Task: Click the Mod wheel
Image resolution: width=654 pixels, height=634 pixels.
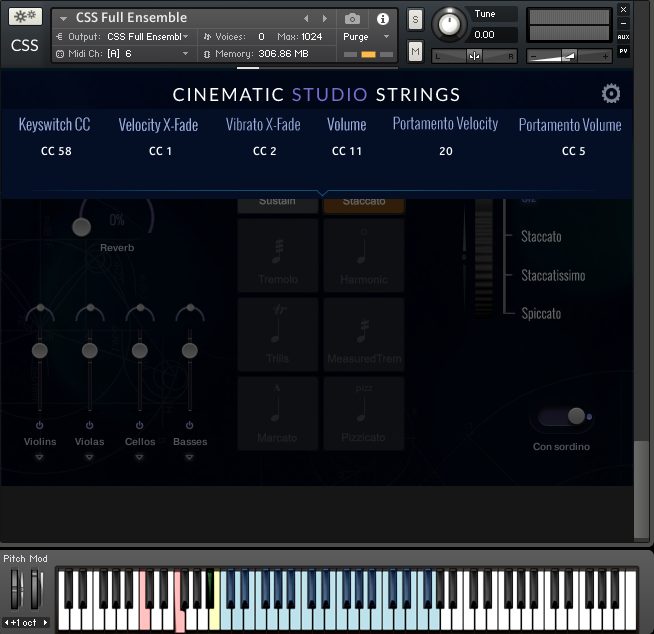Action: click(x=35, y=589)
